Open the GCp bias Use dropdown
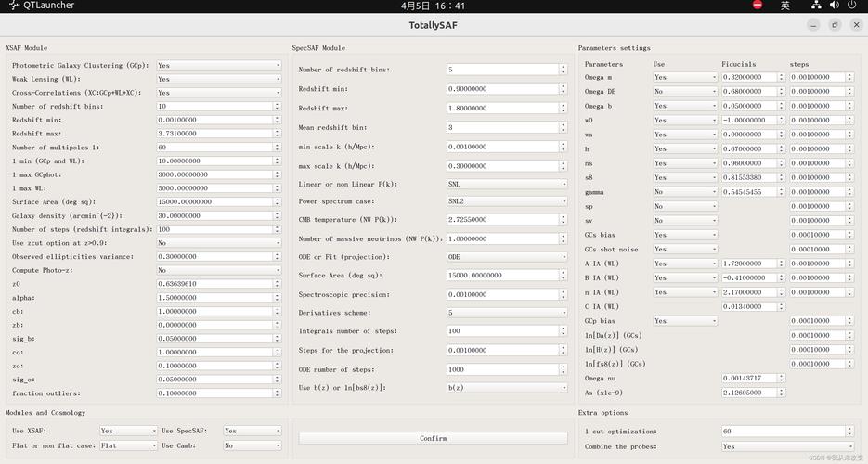The image size is (868, 464). click(x=685, y=321)
